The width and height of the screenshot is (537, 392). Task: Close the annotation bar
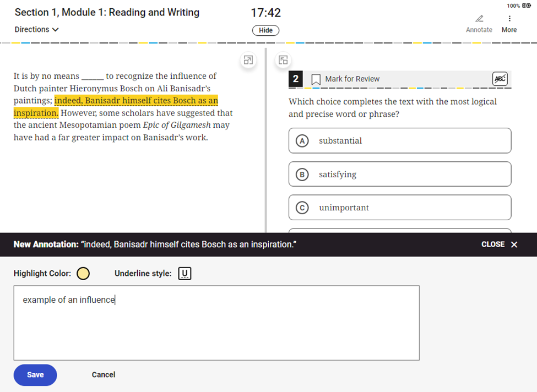(x=499, y=244)
